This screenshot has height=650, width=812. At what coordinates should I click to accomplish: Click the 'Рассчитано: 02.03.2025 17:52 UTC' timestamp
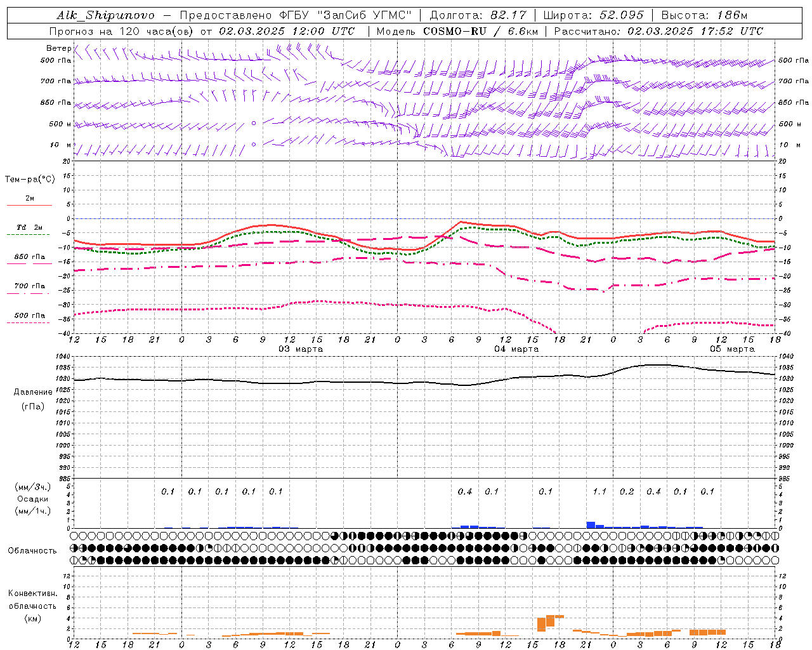658,31
